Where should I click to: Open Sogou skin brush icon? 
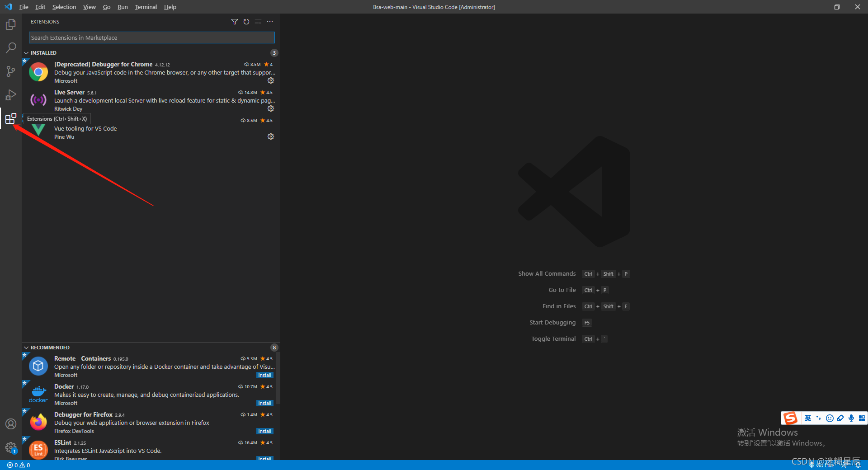(x=840, y=418)
